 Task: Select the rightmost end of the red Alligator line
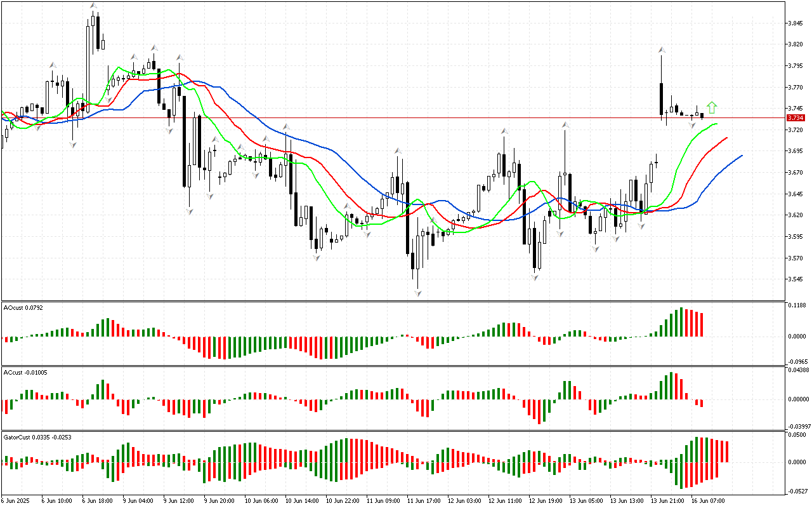coord(726,137)
